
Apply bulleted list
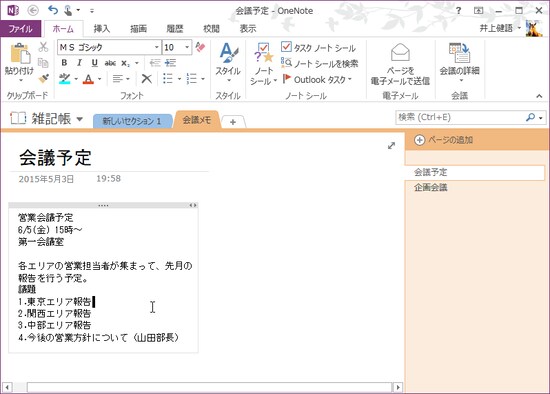tap(168, 79)
